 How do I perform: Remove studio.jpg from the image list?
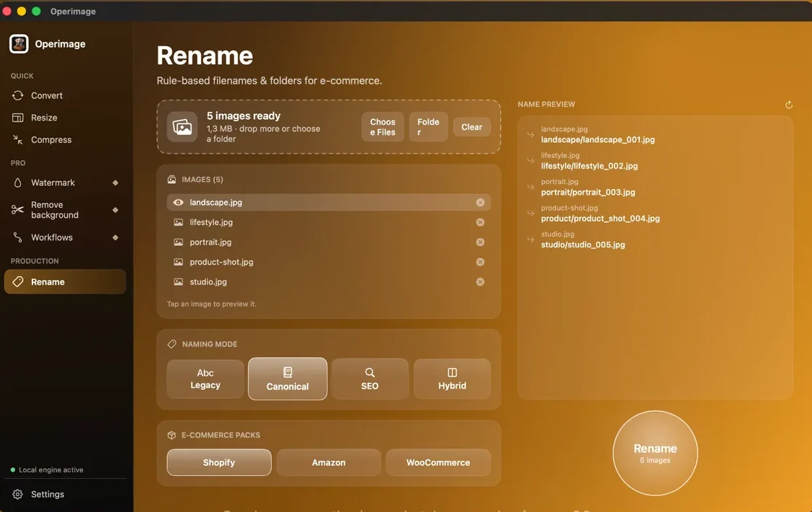(x=480, y=282)
